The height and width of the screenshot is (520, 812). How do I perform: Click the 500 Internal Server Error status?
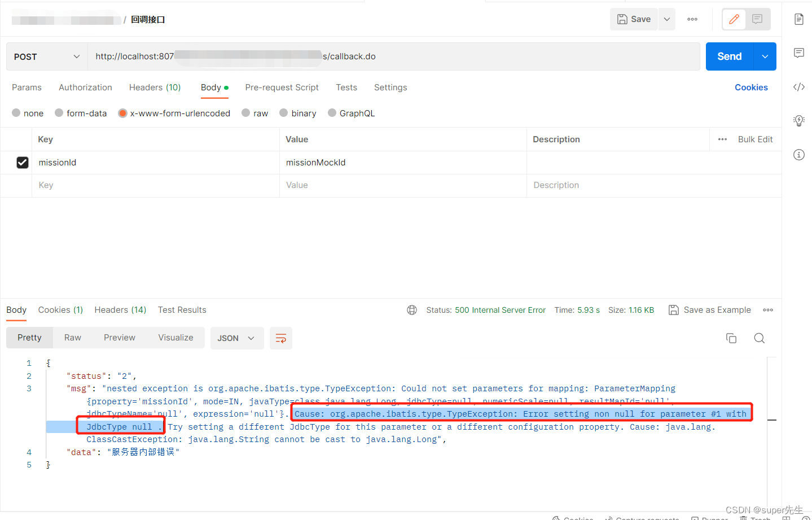click(x=500, y=310)
